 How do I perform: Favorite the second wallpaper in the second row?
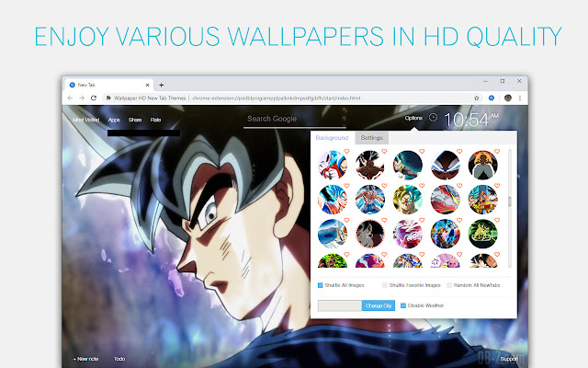[x=384, y=186]
